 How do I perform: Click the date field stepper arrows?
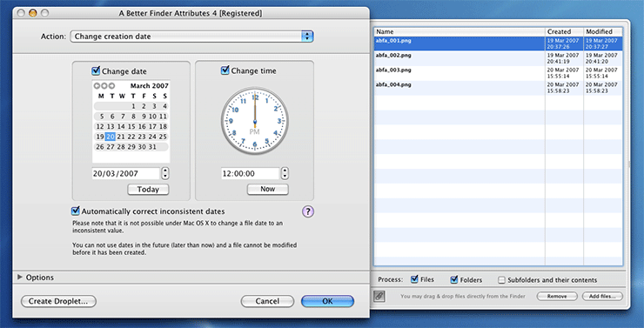pyautogui.click(x=165, y=173)
